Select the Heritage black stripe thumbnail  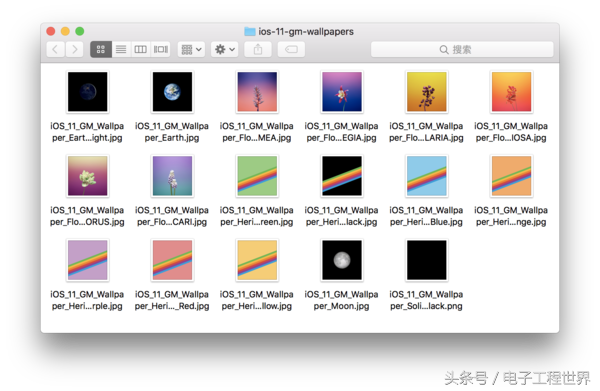tap(342, 176)
